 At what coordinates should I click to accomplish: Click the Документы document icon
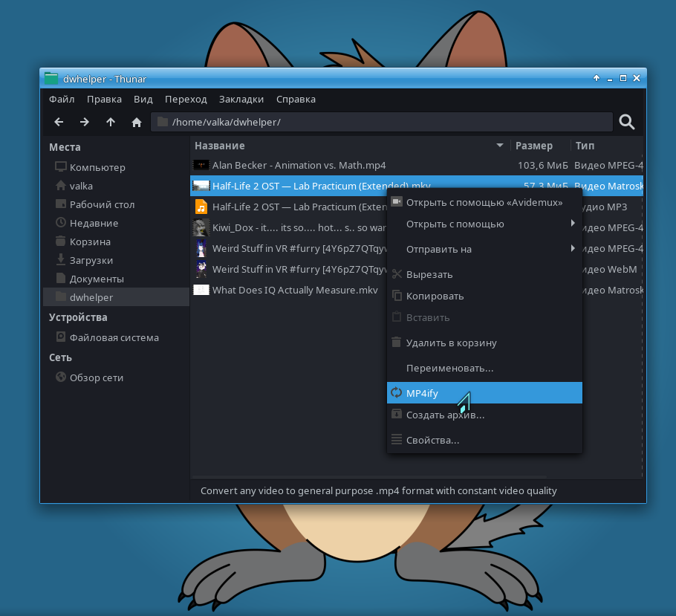pyautogui.click(x=61, y=278)
